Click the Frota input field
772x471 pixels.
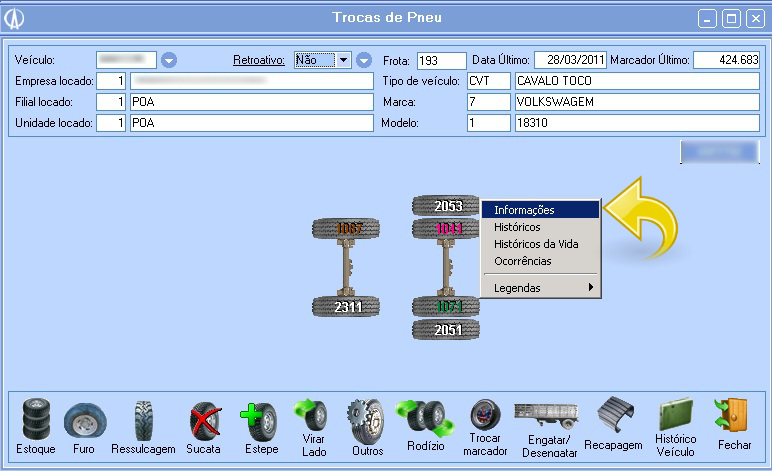[x=441, y=60]
